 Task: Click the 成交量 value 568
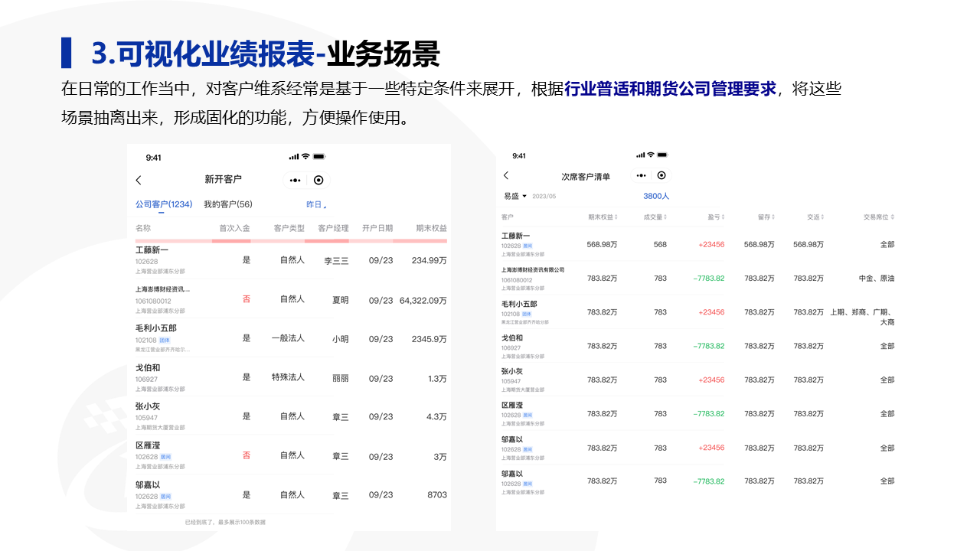click(x=660, y=245)
